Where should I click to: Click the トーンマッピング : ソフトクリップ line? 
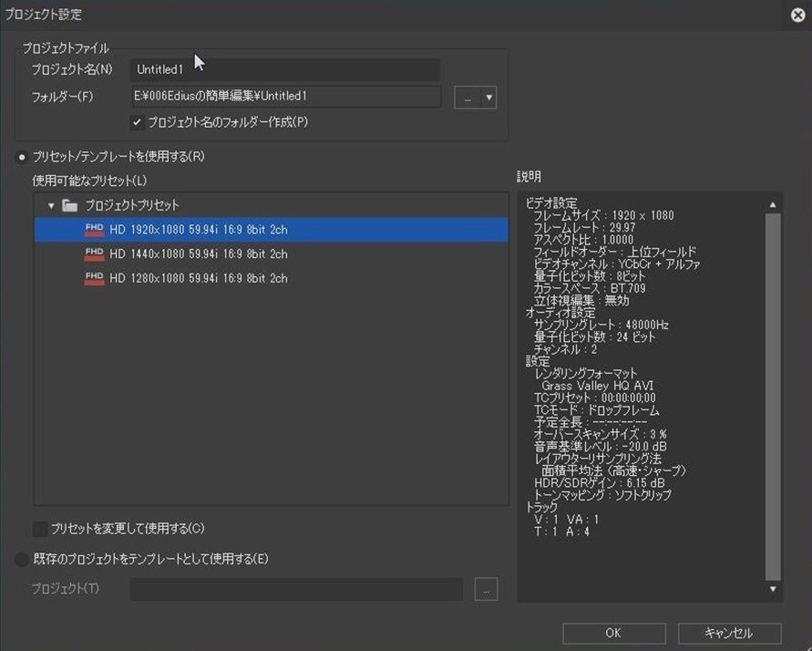(x=602, y=495)
